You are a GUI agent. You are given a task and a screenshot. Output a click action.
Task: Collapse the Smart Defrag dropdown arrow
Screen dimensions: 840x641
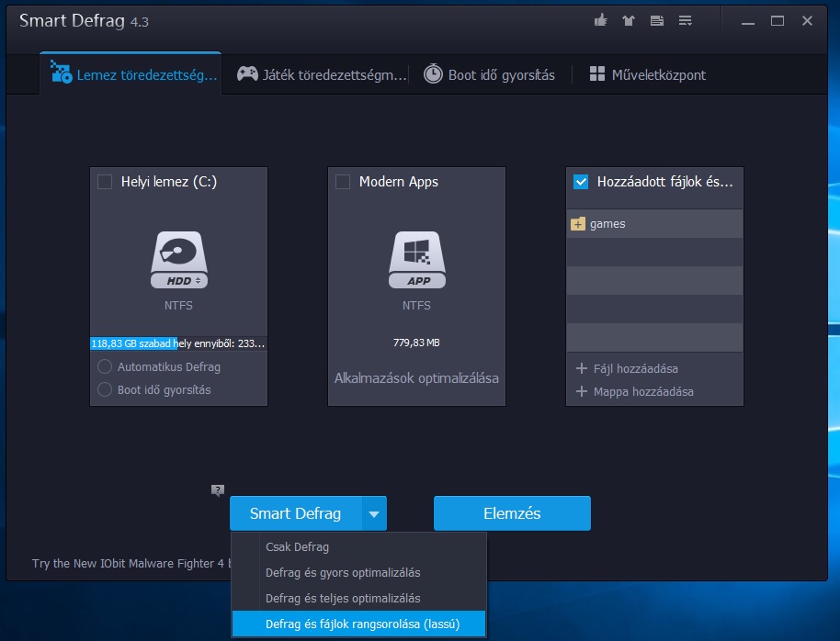pyautogui.click(x=374, y=513)
